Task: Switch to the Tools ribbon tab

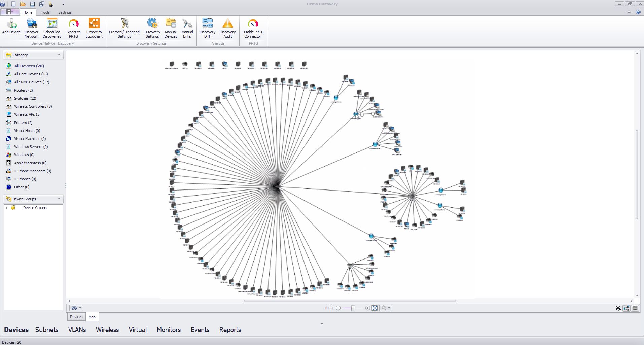Action: coord(45,12)
